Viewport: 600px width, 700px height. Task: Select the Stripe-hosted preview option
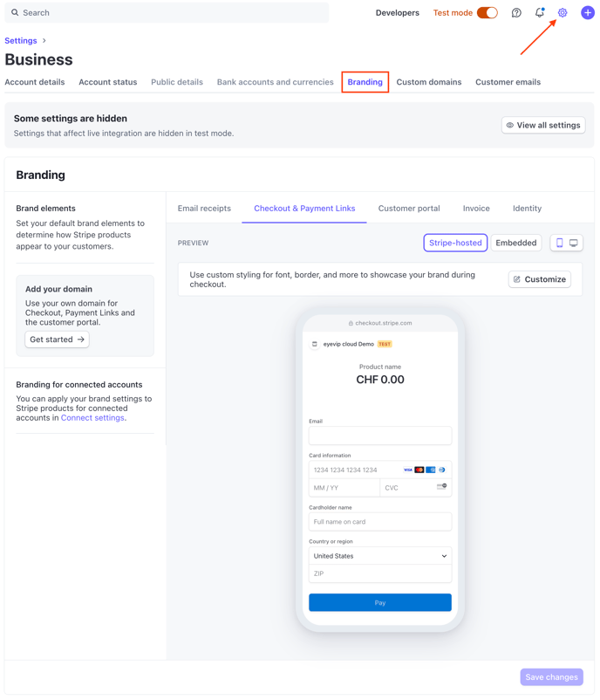coord(455,243)
